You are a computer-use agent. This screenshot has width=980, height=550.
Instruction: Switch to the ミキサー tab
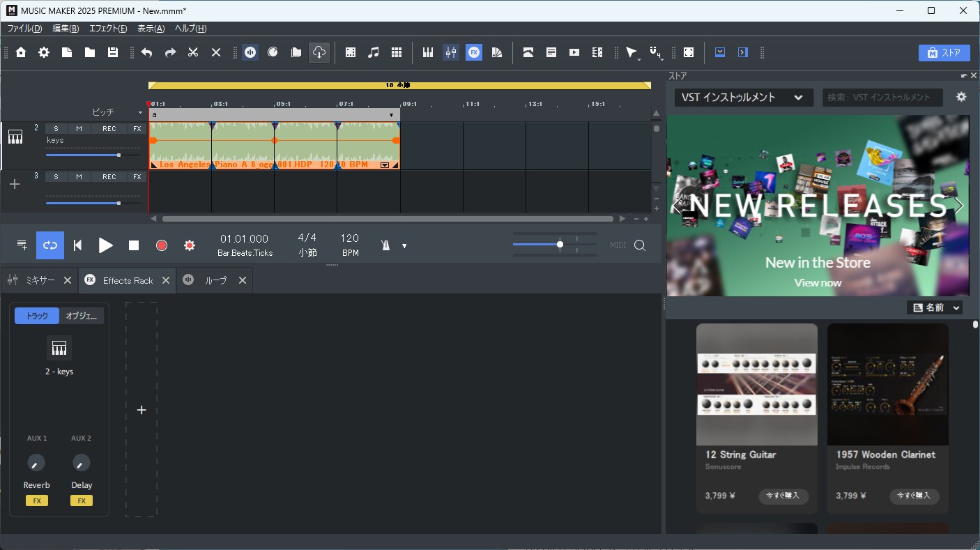tap(40, 280)
